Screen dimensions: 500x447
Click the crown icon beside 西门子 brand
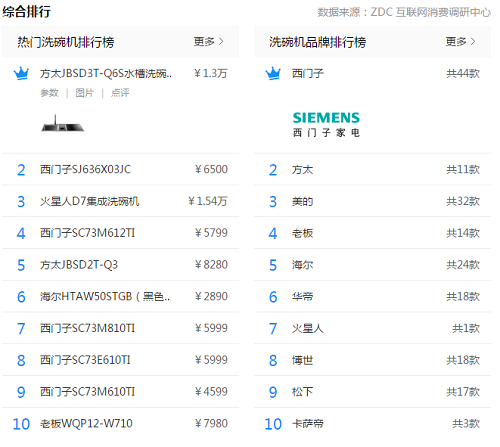(273, 73)
